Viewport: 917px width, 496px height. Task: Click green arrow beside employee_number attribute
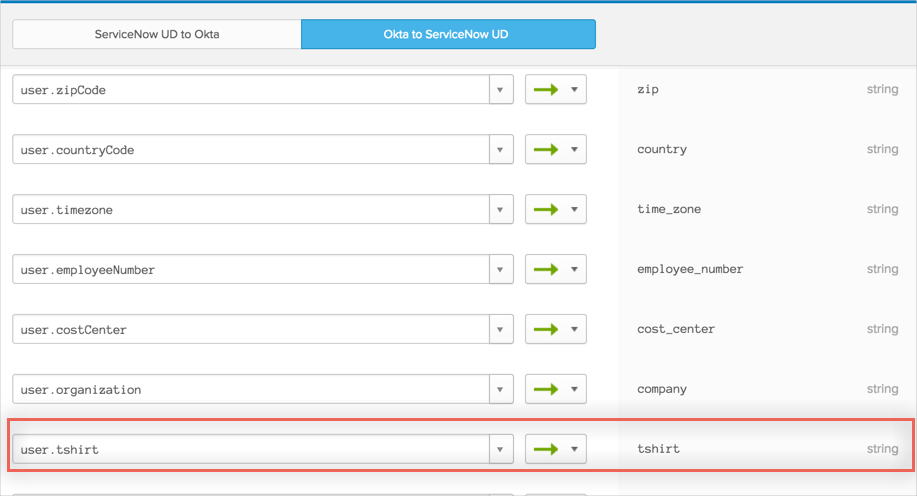[546, 269]
